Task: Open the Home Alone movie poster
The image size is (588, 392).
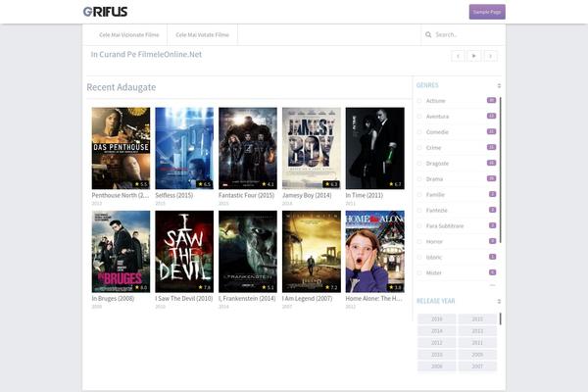Action: pyautogui.click(x=375, y=251)
